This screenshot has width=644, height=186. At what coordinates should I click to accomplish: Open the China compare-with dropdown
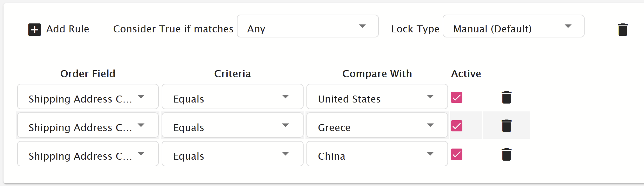click(377, 154)
